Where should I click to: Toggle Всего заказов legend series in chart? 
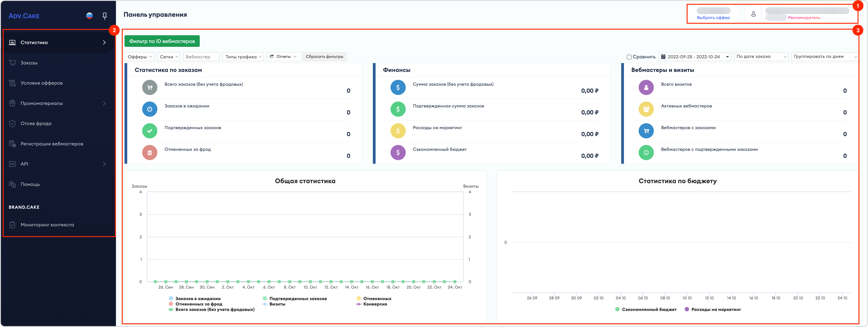(212, 310)
